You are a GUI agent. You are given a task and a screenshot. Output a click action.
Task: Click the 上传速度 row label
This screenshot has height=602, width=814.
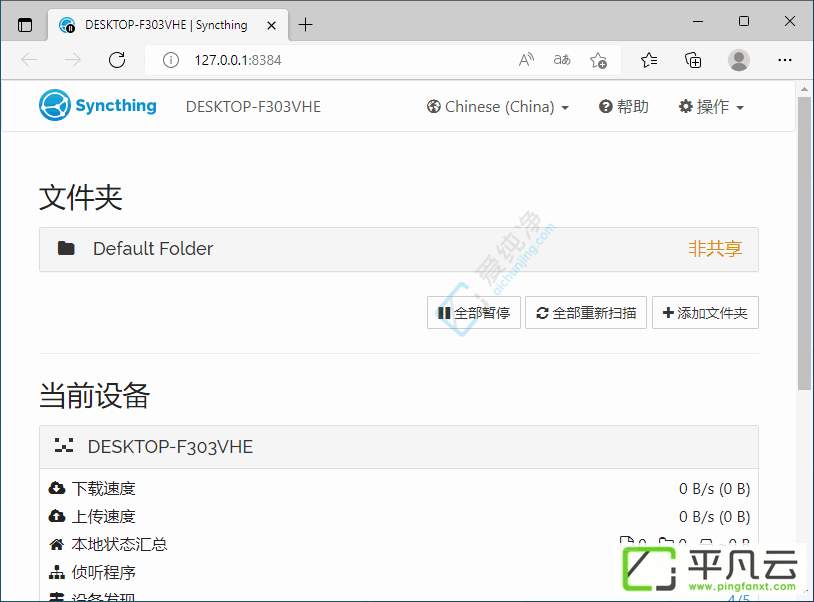pyautogui.click(x=103, y=516)
